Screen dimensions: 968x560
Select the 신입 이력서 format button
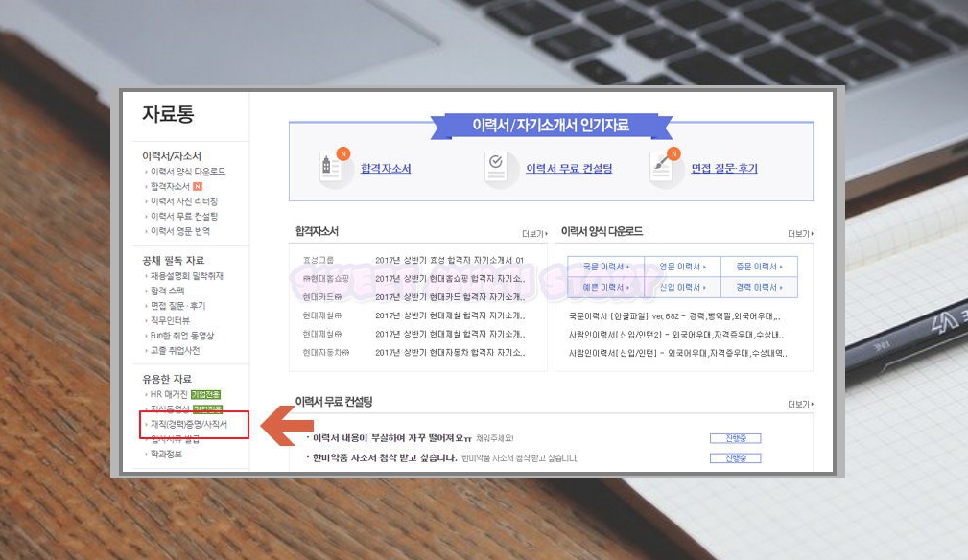pos(682,288)
